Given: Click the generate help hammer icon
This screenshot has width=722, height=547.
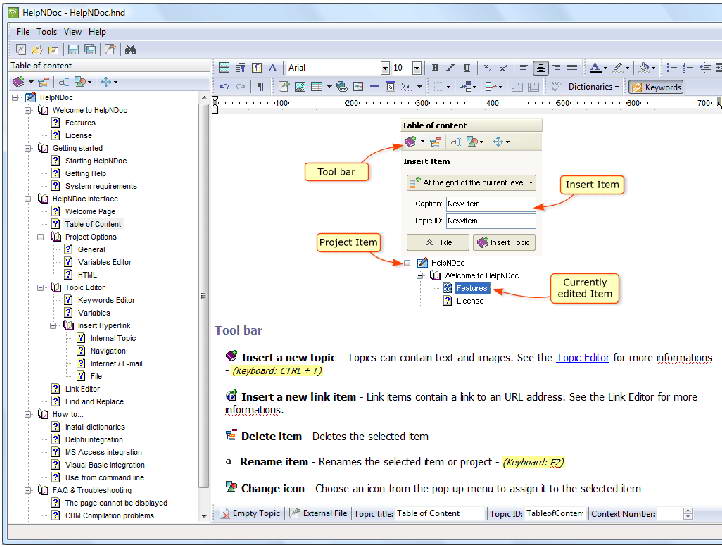Looking at the screenshot, I should coord(110,49).
